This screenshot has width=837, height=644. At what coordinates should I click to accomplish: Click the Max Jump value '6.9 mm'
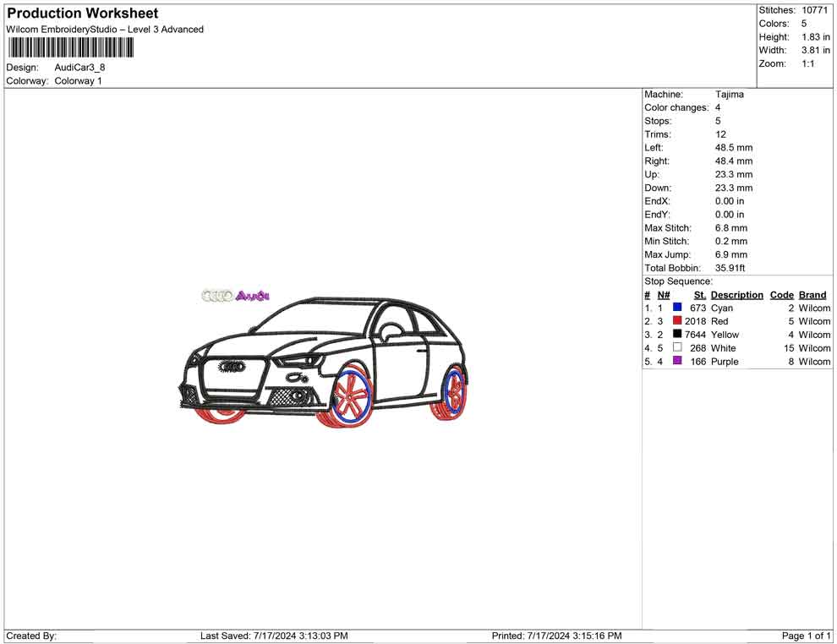[731, 254]
